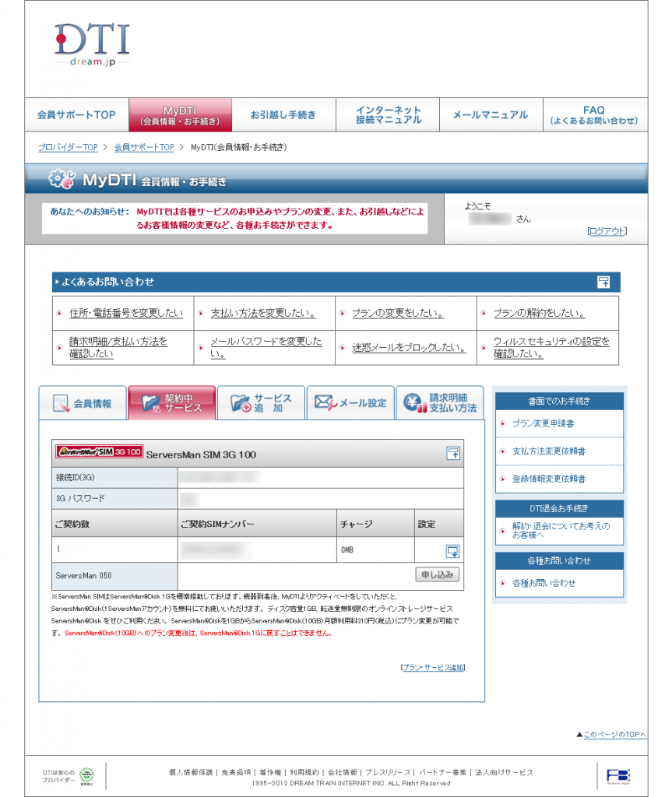Viewport: 672px width, 797px height.
Task: Open プランの解約をしたい link
Action: coord(539,313)
